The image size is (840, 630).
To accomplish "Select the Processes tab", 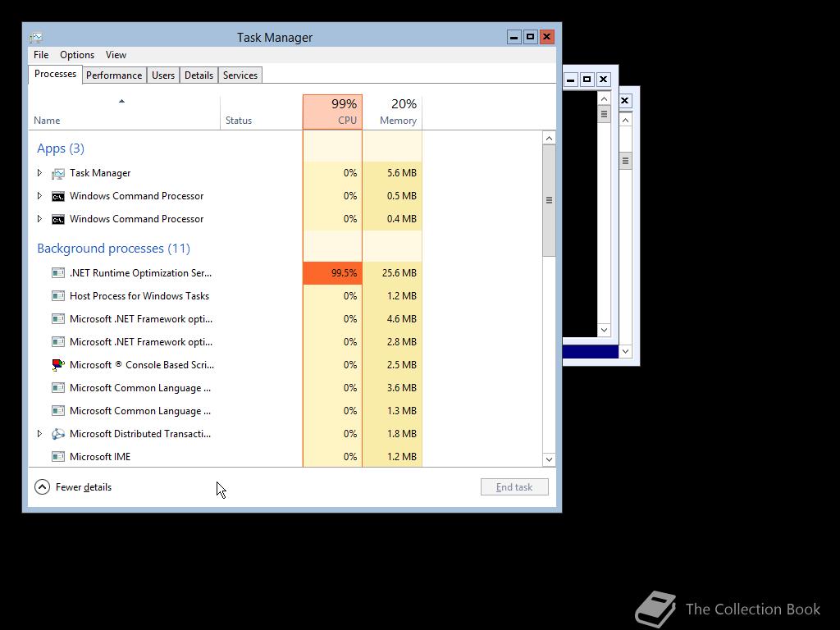I will [x=55, y=74].
